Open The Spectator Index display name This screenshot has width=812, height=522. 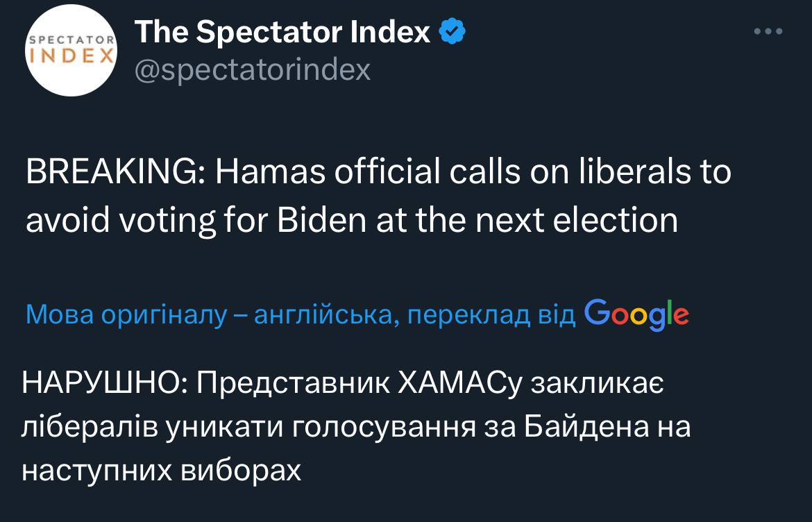pyautogui.click(x=282, y=32)
